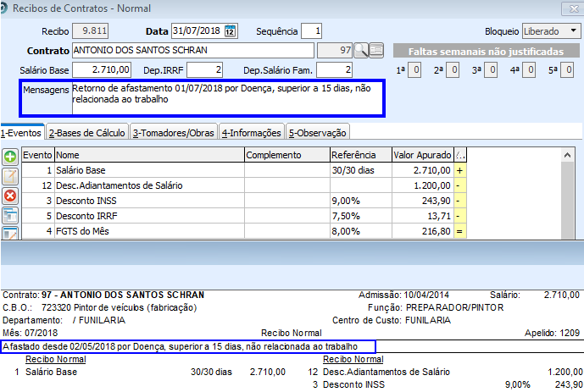The image size is (584, 392).
Task: Select the Desconto IRRF event row
Action: click(x=244, y=216)
